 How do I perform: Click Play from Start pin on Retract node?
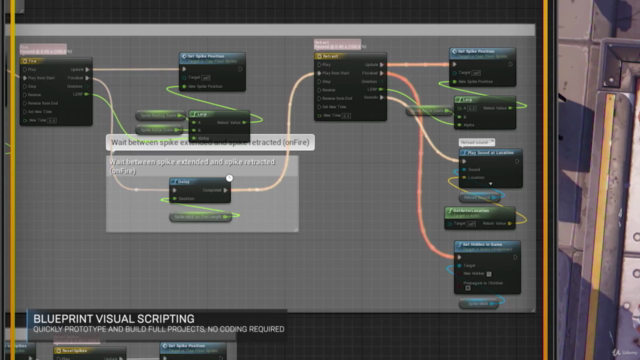click(319, 73)
